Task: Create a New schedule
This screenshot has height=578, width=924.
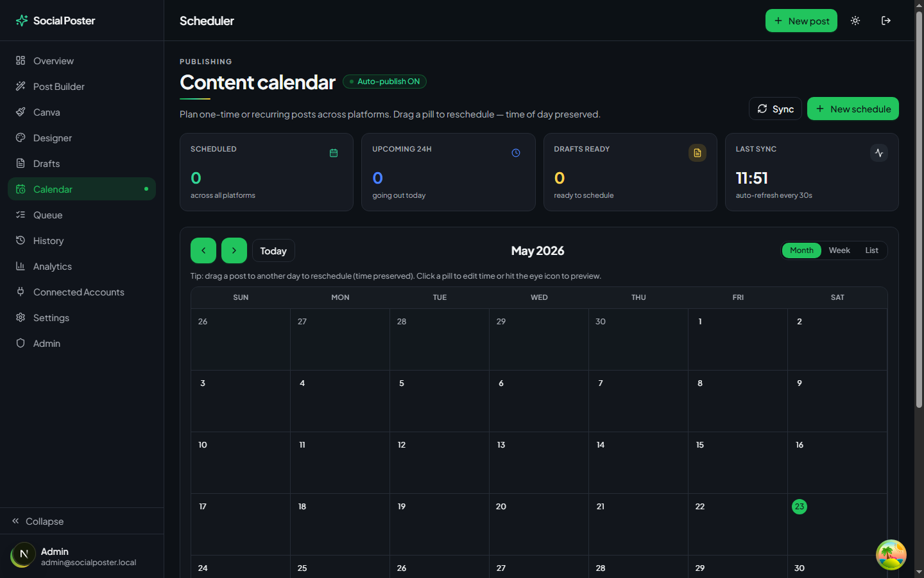Action: coord(853,109)
